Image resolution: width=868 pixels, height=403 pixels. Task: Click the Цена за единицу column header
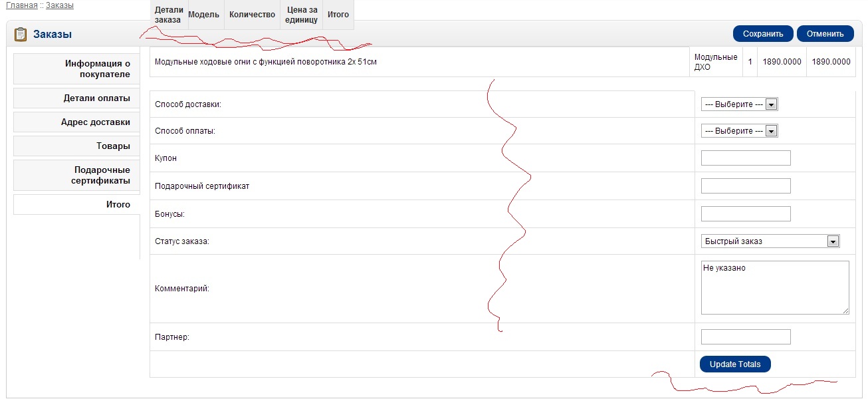point(302,15)
